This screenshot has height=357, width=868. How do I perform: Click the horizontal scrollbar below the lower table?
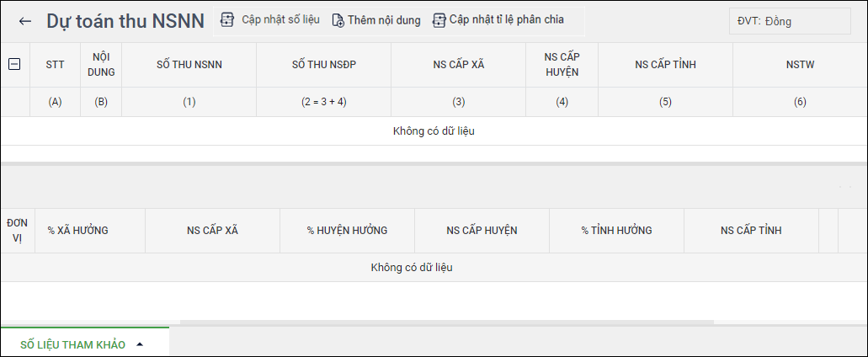446,322
